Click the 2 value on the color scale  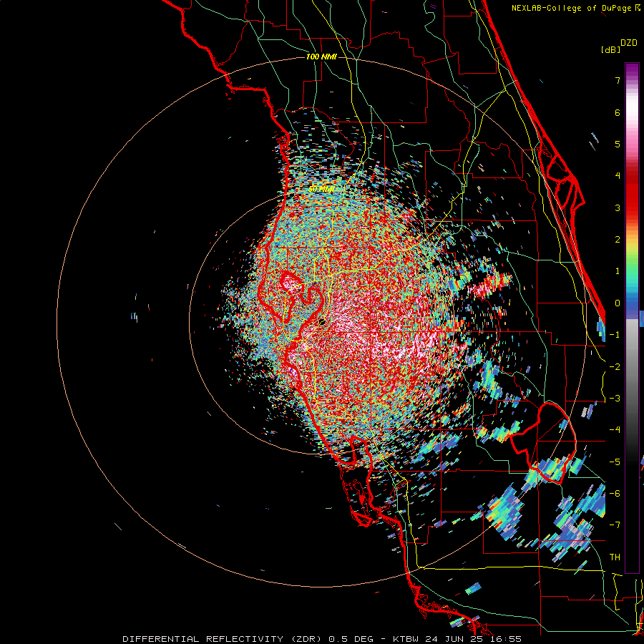pyautogui.click(x=618, y=240)
